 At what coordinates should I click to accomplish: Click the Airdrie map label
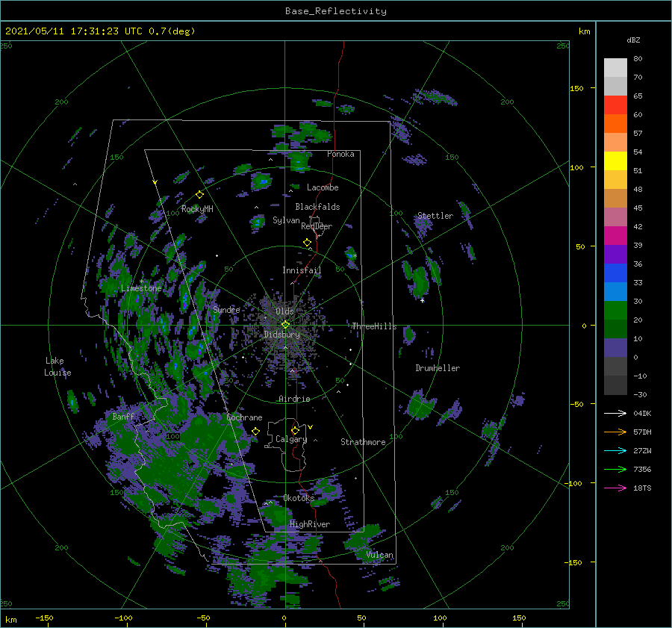(x=294, y=399)
